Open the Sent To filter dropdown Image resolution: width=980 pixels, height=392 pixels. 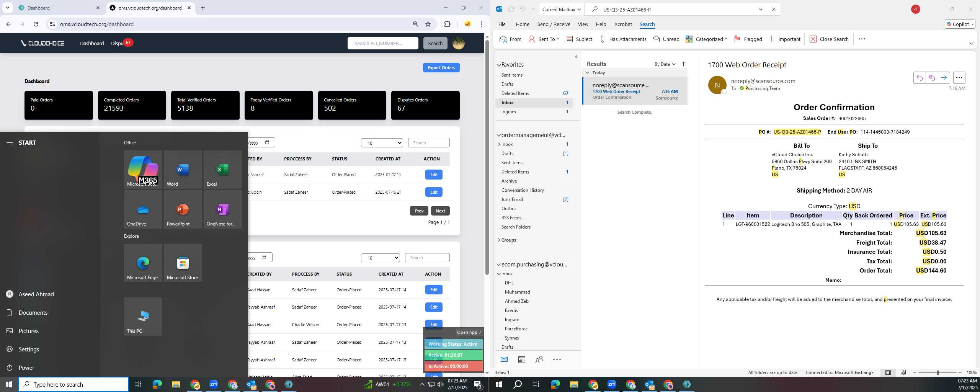tap(544, 39)
